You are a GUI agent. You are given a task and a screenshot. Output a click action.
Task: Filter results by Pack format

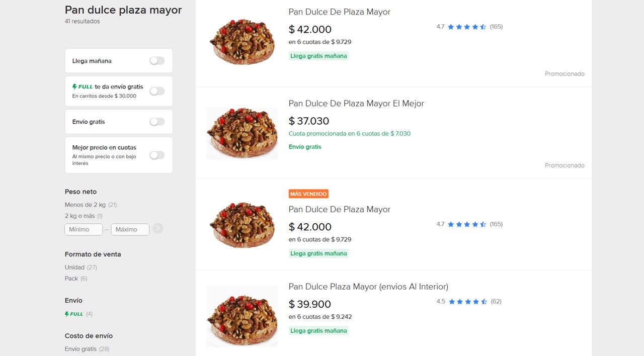click(x=70, y=278)
